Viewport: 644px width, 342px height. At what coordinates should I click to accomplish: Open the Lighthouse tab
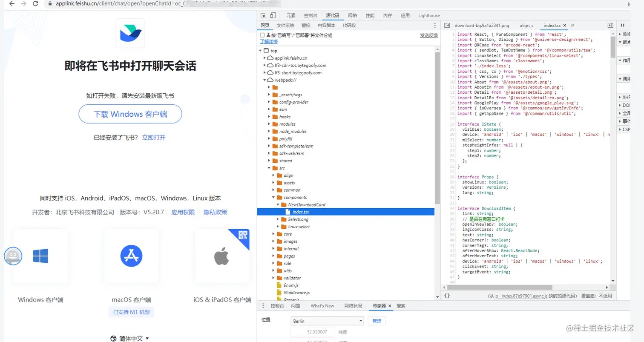[429, 16]
